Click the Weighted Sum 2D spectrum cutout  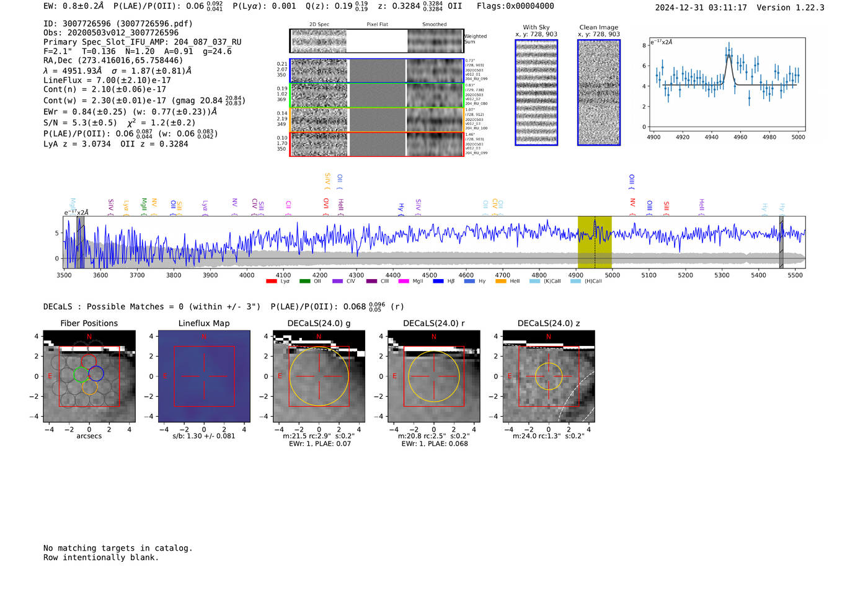tap(376, 41)
